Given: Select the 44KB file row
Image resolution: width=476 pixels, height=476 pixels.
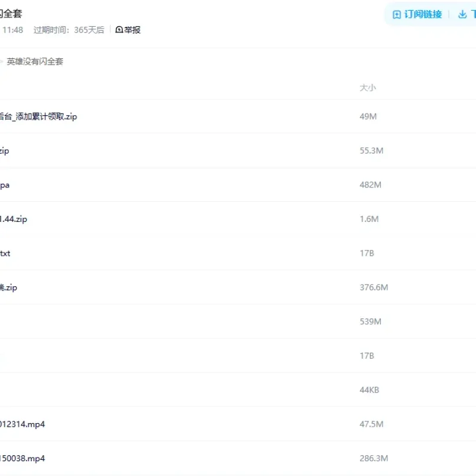Looking at the screenshot, I should coord(238,390).
